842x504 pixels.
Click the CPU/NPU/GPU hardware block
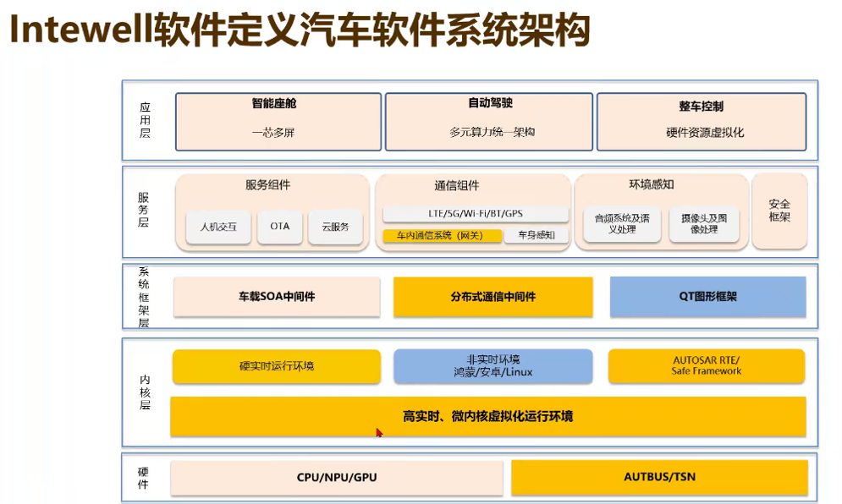click(x=337, y=478)
